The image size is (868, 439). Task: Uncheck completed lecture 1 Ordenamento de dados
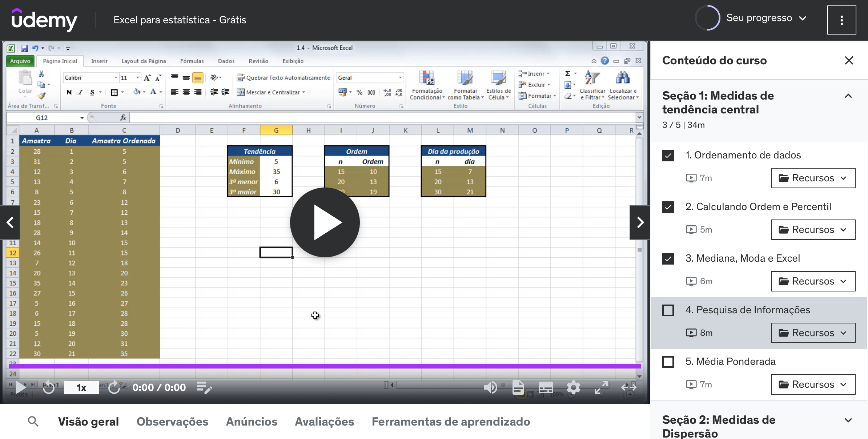[x=668, y=156]
